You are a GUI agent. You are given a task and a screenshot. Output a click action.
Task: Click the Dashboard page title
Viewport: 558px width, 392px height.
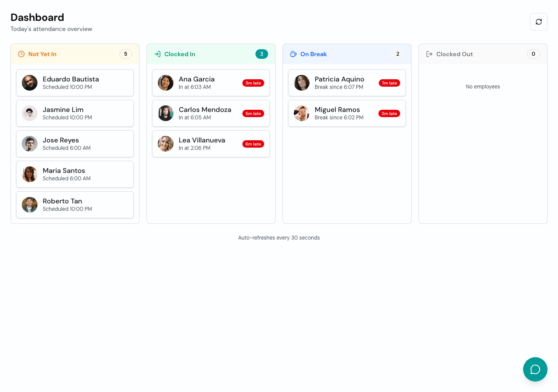37,17
